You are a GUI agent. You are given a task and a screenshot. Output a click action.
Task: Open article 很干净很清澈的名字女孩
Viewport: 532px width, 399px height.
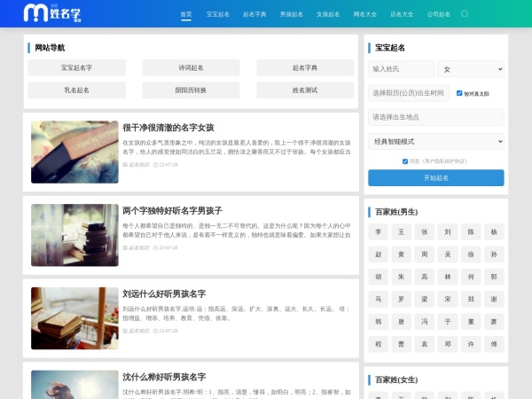168,128
